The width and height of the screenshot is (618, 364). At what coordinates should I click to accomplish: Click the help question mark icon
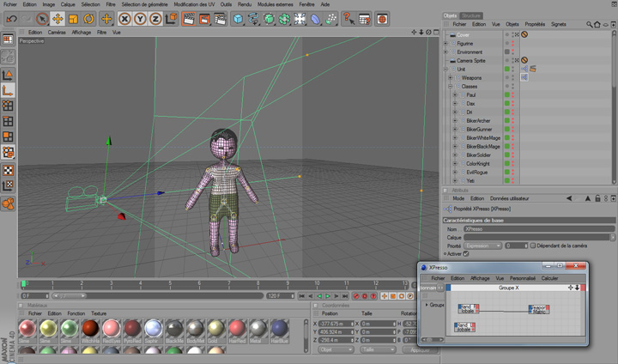[349, 18]
